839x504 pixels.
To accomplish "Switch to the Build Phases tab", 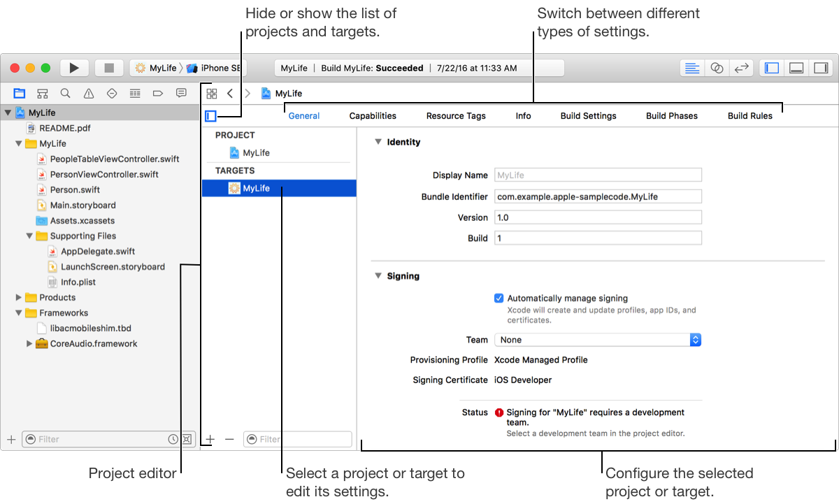I will click(x=672, y=116).
